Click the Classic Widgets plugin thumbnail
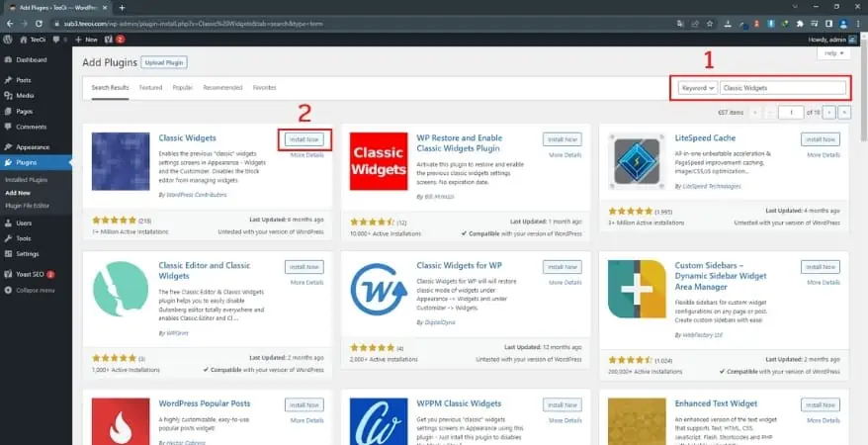The height and width of the screenshot is (445, 868). point(121,161)
